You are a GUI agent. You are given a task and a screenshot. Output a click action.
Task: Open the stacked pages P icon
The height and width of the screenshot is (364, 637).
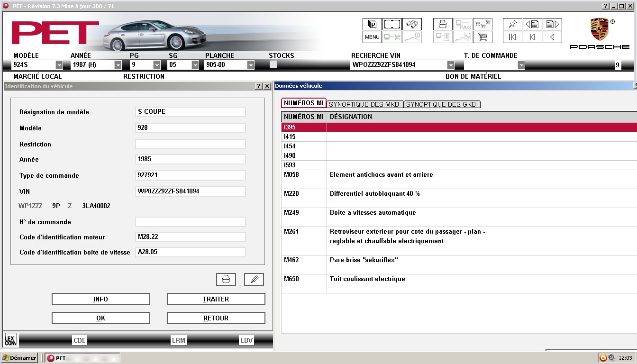point(372,24)
